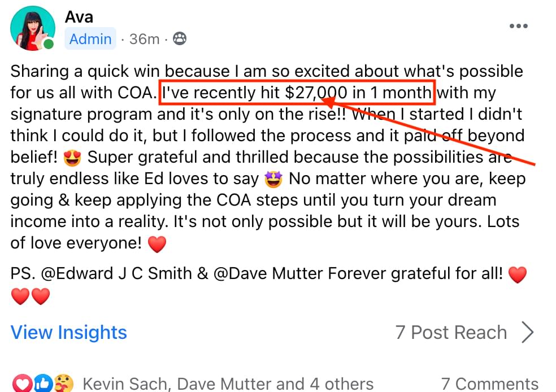Open Ava's profile via her name

coord(79,16)
